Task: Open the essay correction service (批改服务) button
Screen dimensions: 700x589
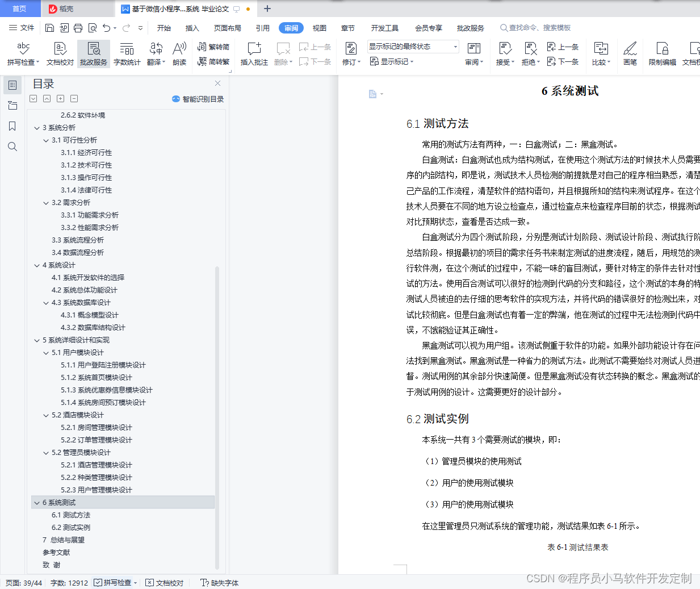Action: tap(94, 54)
